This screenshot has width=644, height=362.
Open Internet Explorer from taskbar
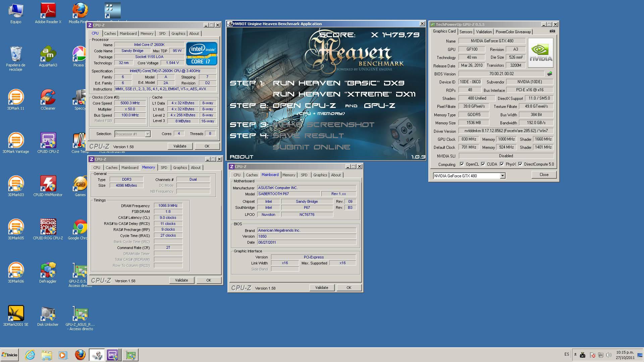coord(30,355)
